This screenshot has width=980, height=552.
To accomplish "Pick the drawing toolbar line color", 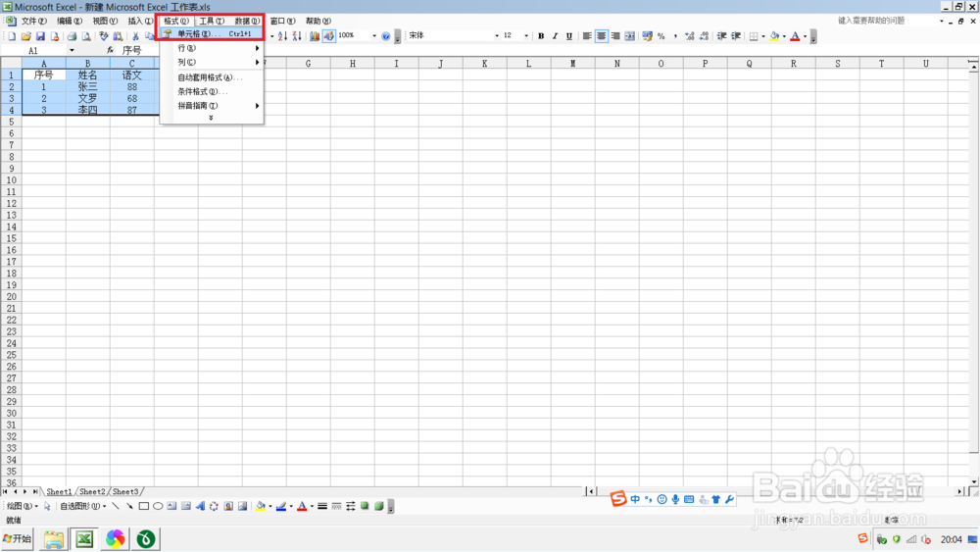I will point(281,506).
